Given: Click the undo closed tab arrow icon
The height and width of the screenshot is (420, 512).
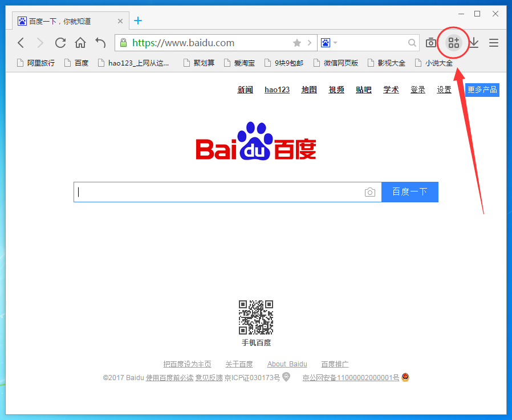Looking at the screenshot, I should tap(100, 43).
